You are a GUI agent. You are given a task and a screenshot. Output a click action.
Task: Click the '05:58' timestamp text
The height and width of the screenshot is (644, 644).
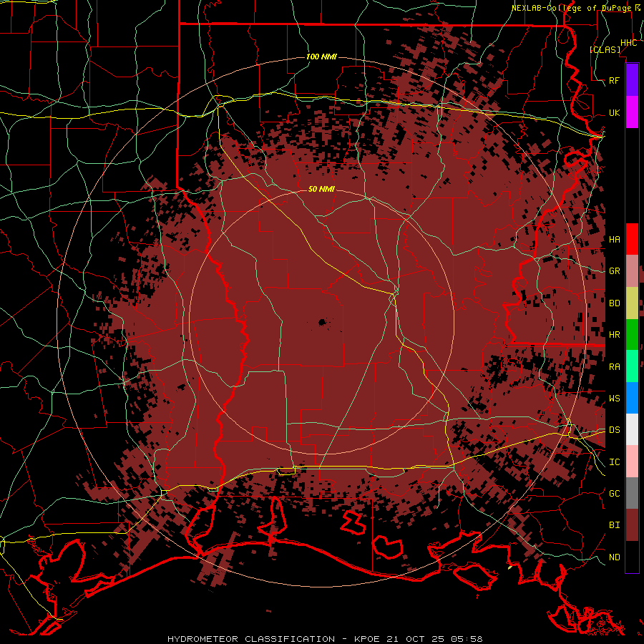coord(466,639)
